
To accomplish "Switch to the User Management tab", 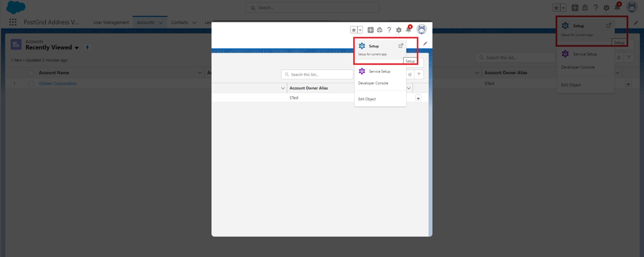I will (x=111, y=23).
